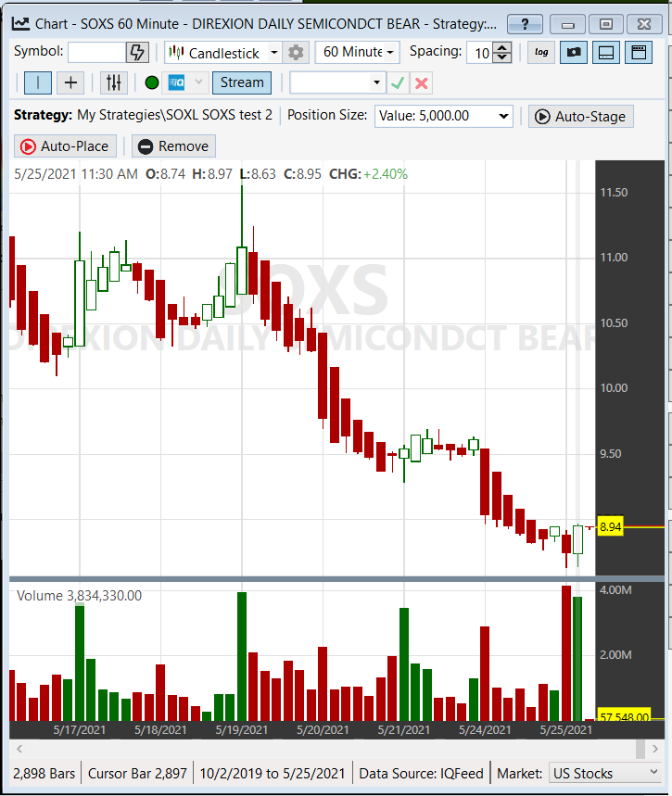Click the strategy name SOXL SOXS test 2
This screenshot has height=796, width=672.
[175, 115]
